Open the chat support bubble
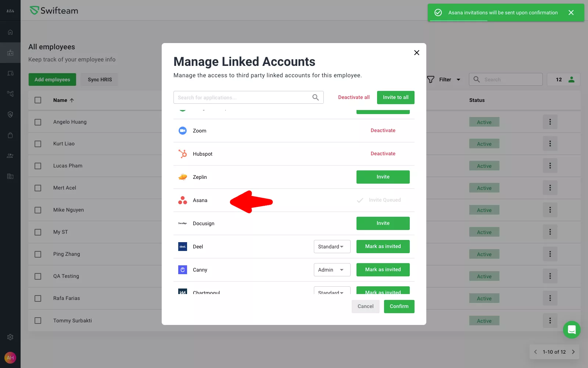The width and height of the screenshot is (588, 368). [571, 330]
